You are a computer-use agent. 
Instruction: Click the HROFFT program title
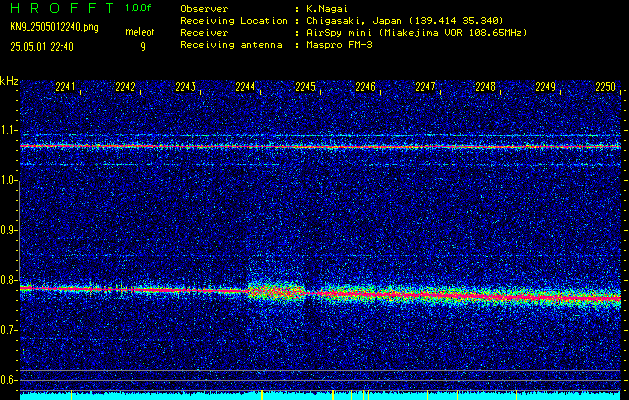point(62,8)
